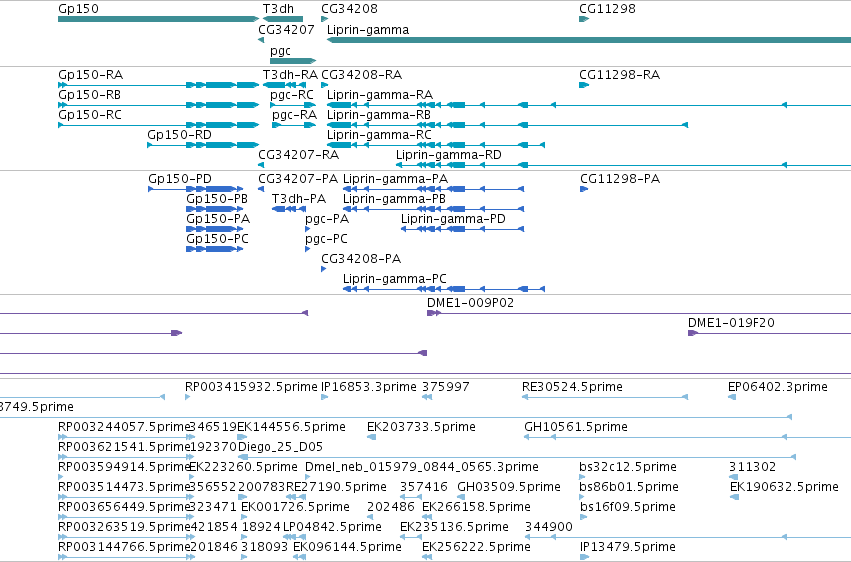Select the CG11298-PA protein
Screen dimensions: 851x562
(584, 189)
